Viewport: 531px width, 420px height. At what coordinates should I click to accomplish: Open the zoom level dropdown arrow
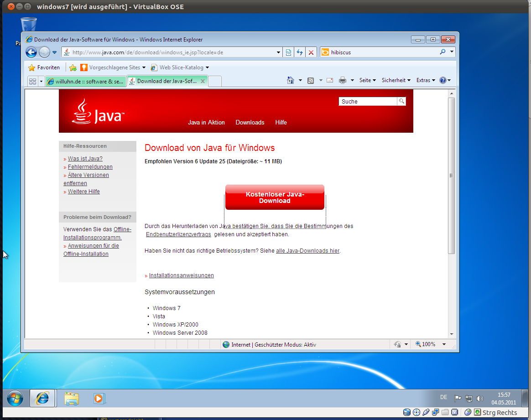point(444,345)
